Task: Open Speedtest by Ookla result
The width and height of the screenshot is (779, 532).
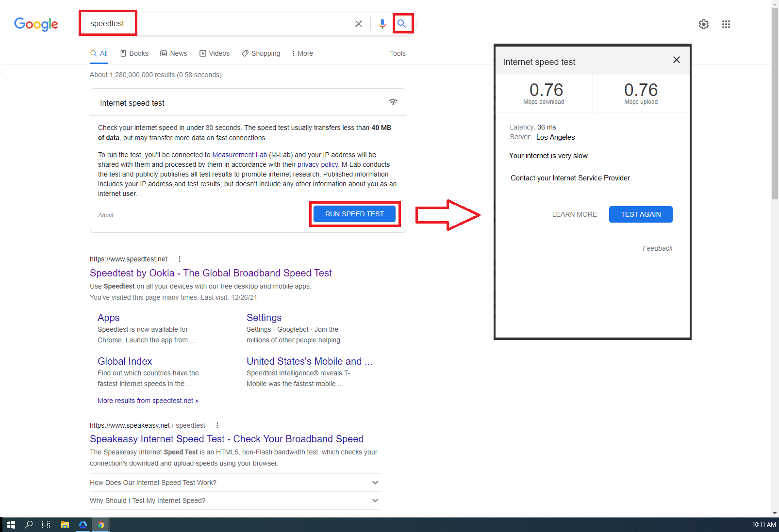Action: point(211,273)
